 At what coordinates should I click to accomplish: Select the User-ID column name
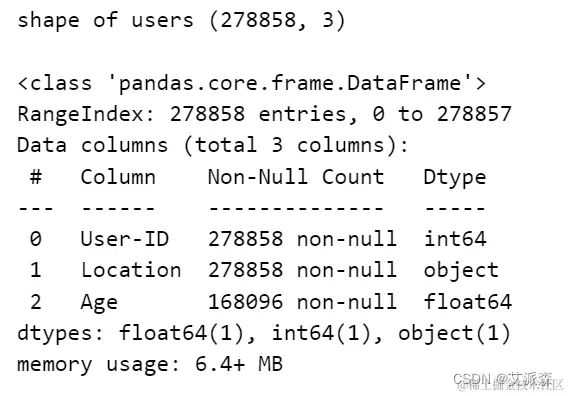point(125,239)
